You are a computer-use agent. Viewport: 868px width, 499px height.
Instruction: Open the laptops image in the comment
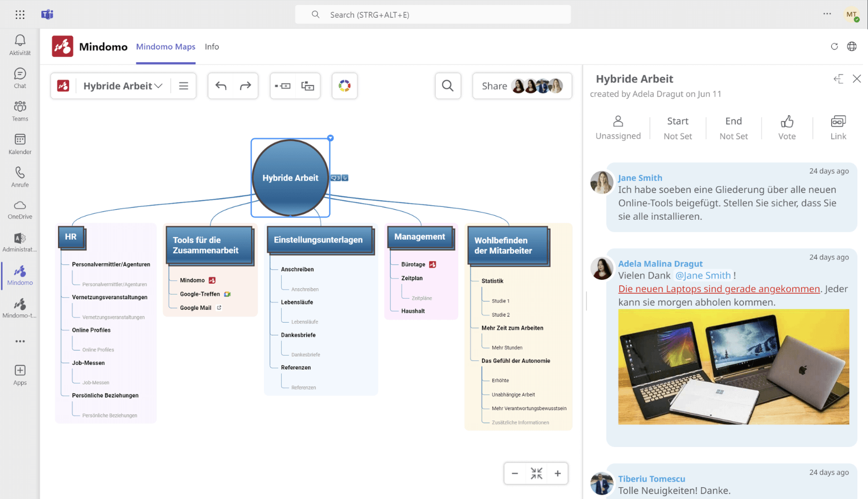[x=733, y=367]
